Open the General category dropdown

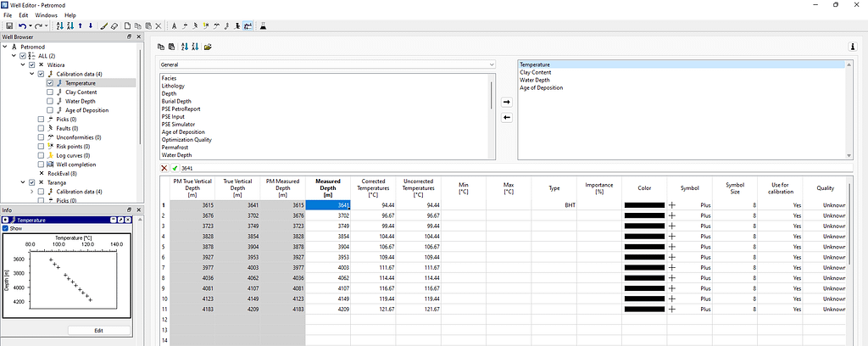point(326,64)
